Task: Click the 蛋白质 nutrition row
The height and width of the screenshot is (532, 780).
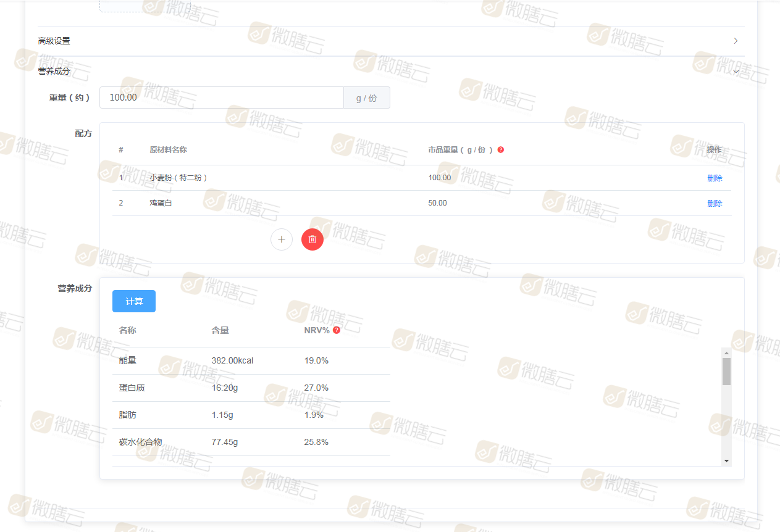Action: coord(251,388)
